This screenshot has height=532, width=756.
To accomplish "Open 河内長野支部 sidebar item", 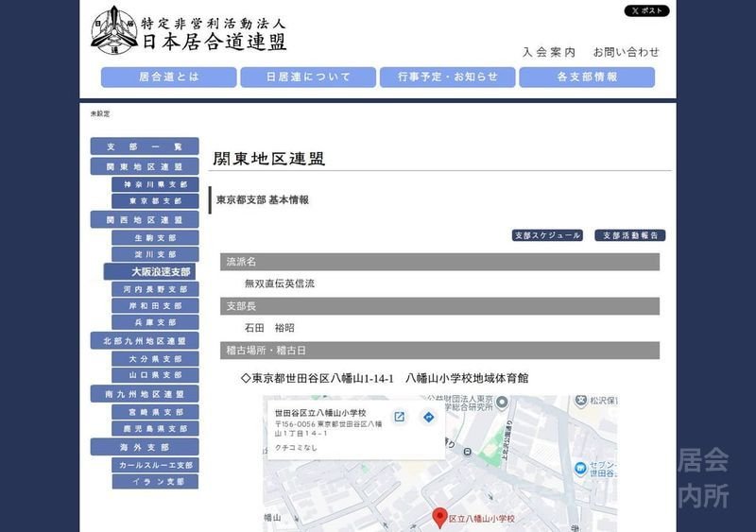I will pyautogui.click(x=155, y=289).
